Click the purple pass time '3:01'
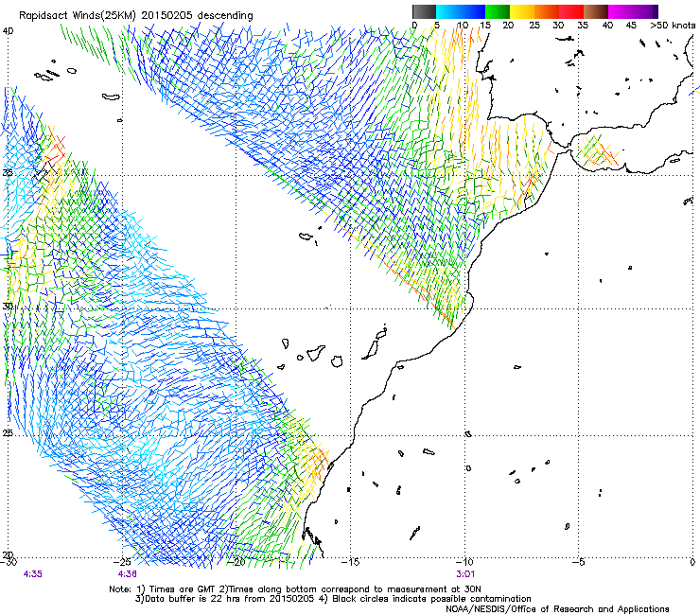 [x=465, y=574]
